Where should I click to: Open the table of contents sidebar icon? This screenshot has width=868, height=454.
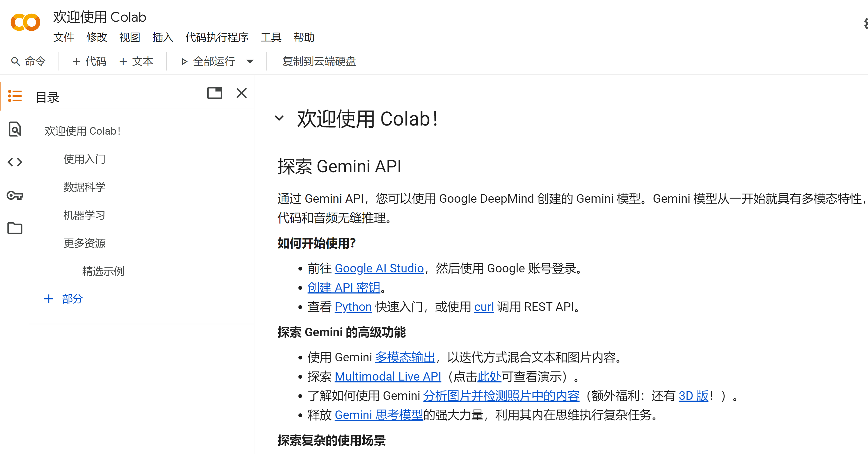[x=15, y=96]
